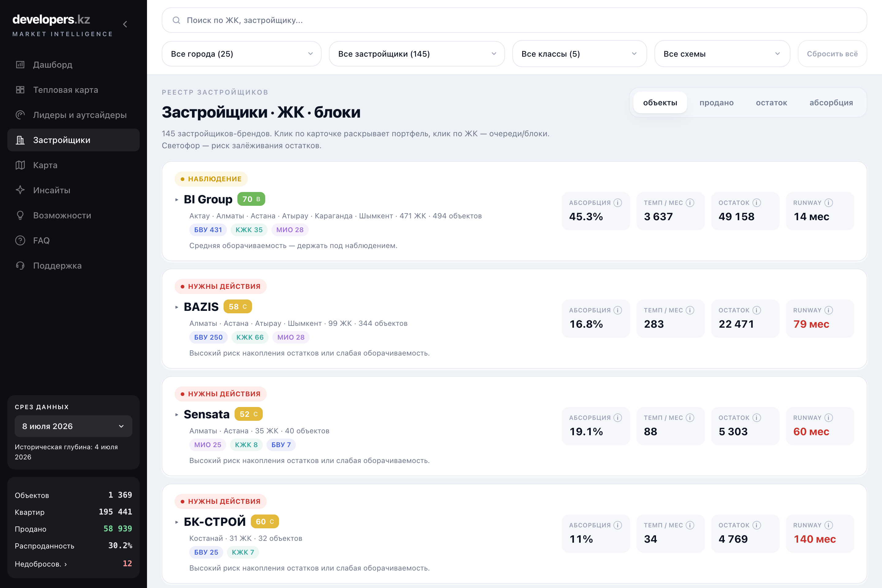Click the Дашборд icon in the sidebar

click(x=20, y=65)
